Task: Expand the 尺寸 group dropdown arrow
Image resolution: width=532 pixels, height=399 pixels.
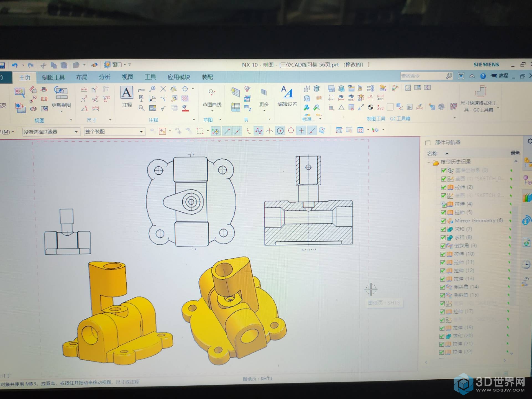Action: point(110,120)
